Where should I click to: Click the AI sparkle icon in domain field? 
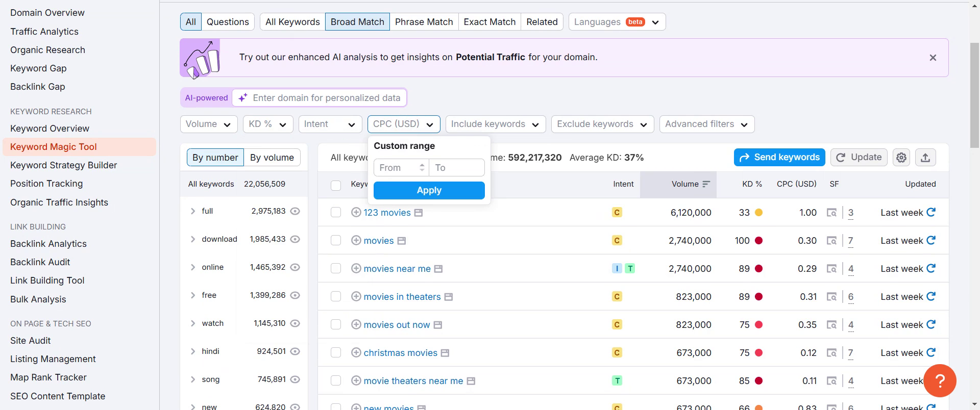[243, 97]
